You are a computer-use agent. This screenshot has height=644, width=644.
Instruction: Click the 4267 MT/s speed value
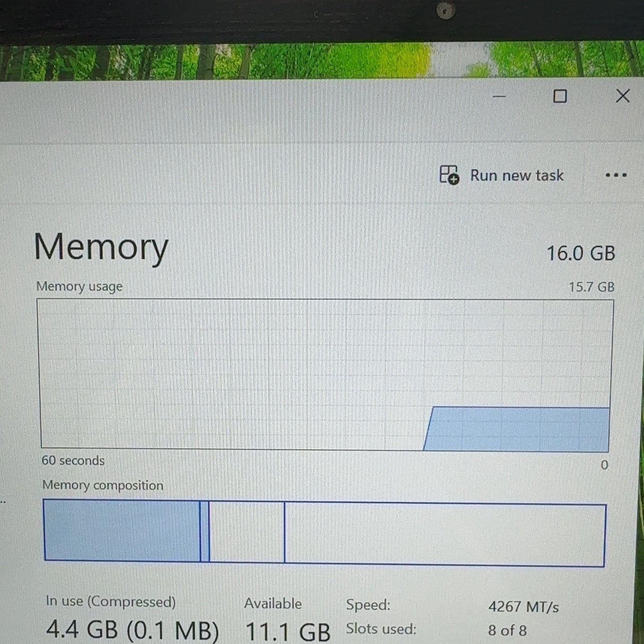point(523,607)
